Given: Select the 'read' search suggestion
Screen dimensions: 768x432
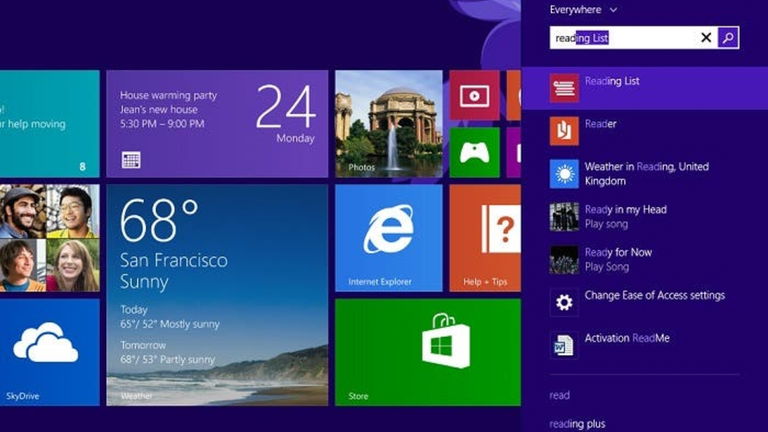Looking at the screenshot, I should pos(559,395).
